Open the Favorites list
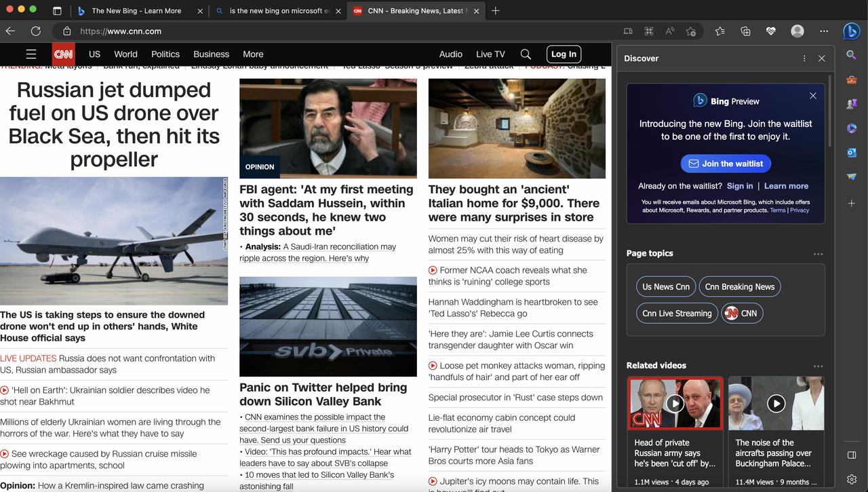Screen dimensions: 868x492 [719, 31]
